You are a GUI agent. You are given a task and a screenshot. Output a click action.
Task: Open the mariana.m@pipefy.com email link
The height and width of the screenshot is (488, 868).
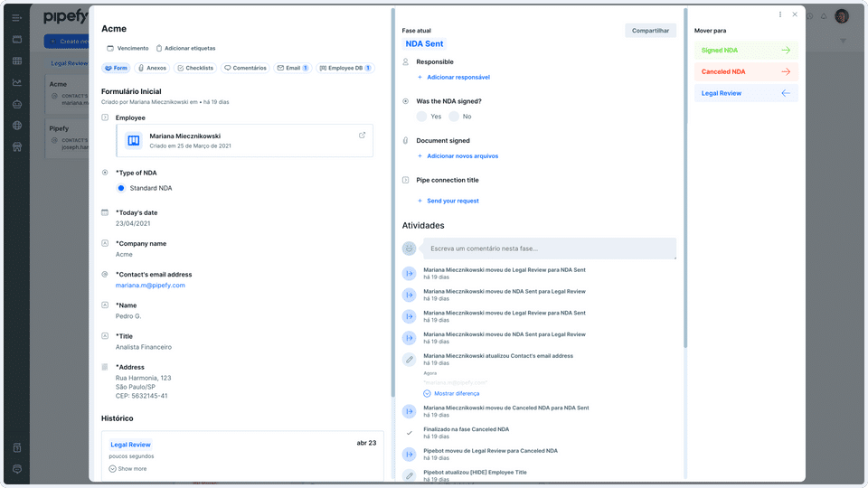tap(150, 286)
